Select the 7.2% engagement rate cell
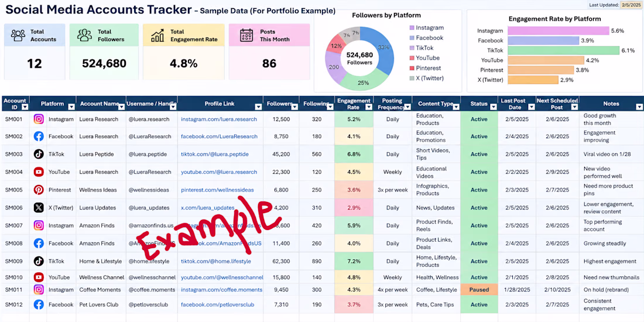Screen dimensions: 644x322 click(x=354, y=261)
